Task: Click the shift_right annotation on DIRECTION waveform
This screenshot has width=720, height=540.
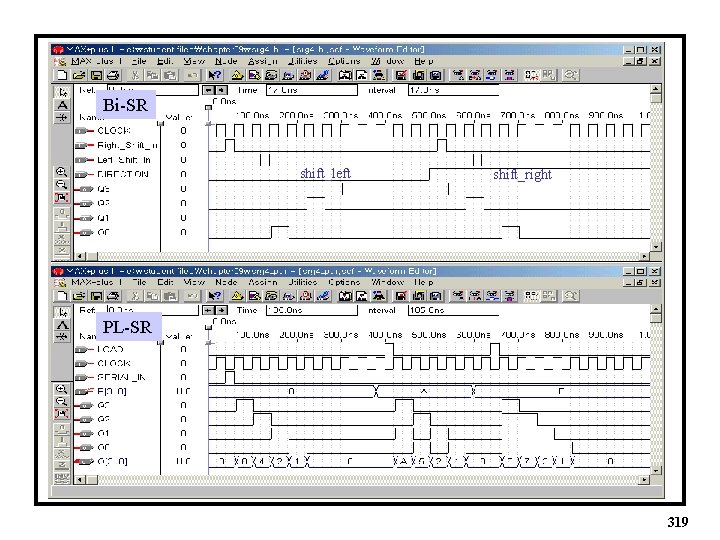Action: coord(523,174)
